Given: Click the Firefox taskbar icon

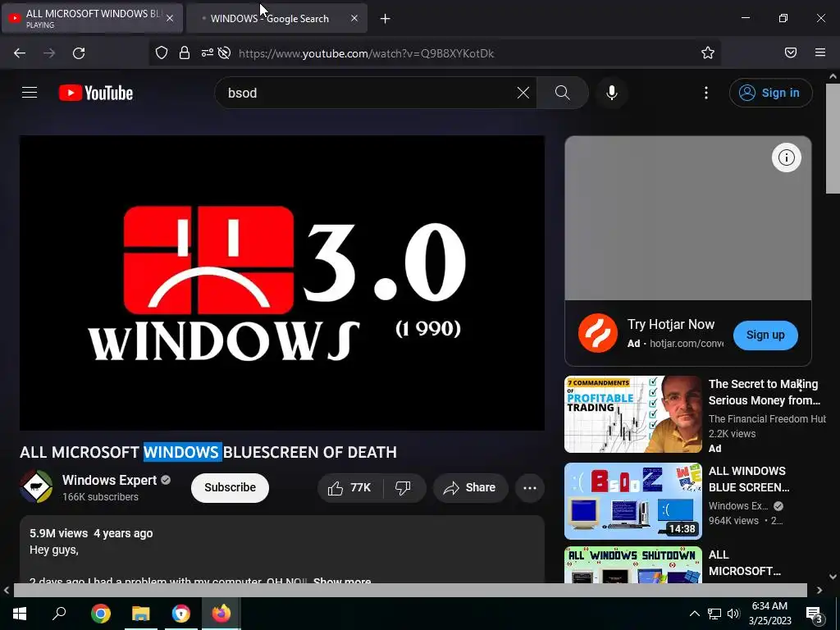Looking at the screenshot, I should (x=221, y=614).
